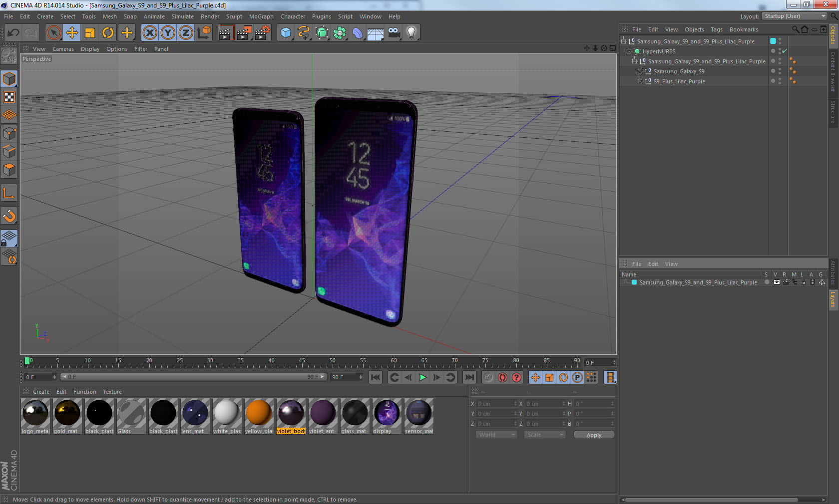Open the Floor environment objects icon
This screenshot has height=504, width=839.
376,33
